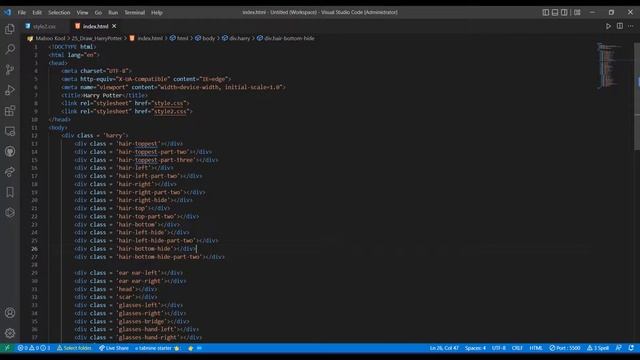Open the File menu
This screenshot has height=360, width=640.
pyautogui.click(x=22, y=13)
